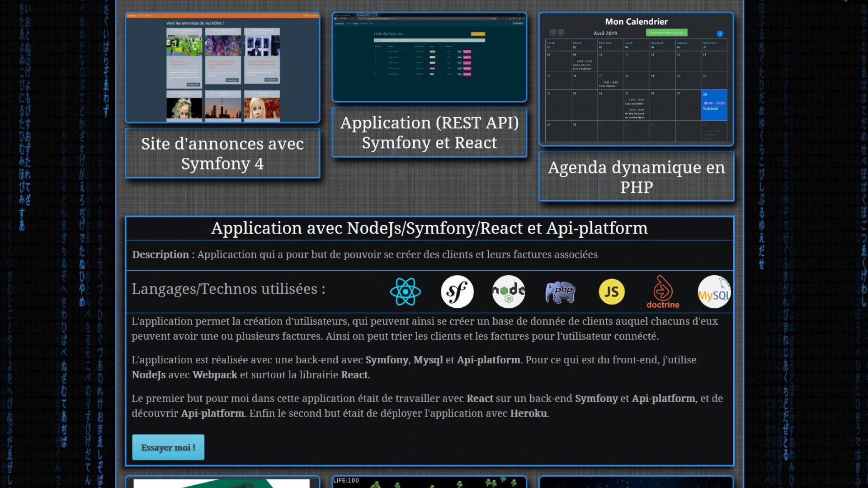Image resolution: width=868 pixels, height=488 pixels.
Task: Click the blue plus circle in calendar
Action: (720, 33)
